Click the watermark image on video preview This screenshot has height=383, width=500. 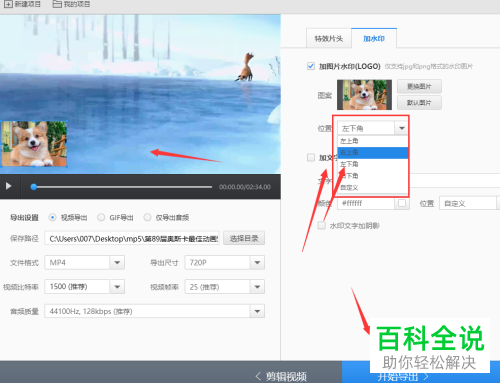click(34, 144)
